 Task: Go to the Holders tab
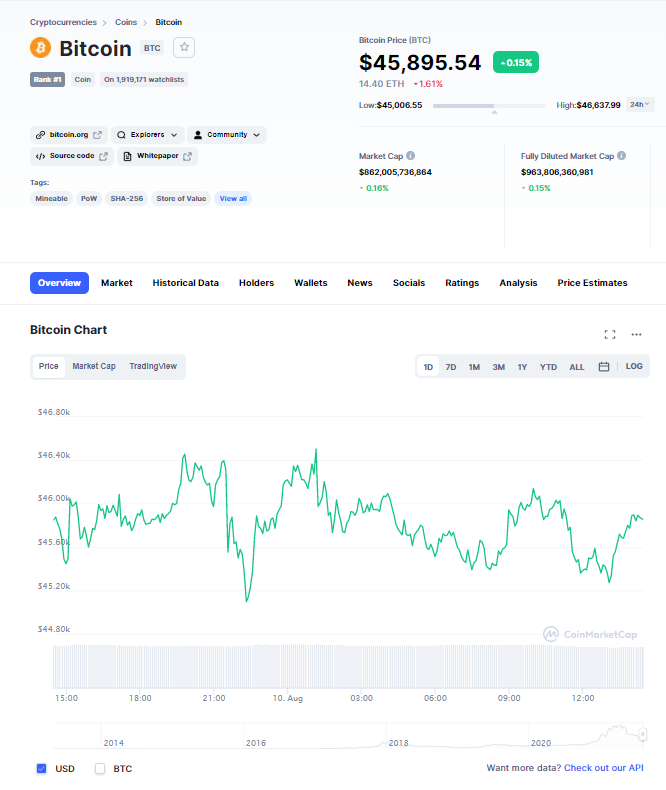(x=256, y=283)
